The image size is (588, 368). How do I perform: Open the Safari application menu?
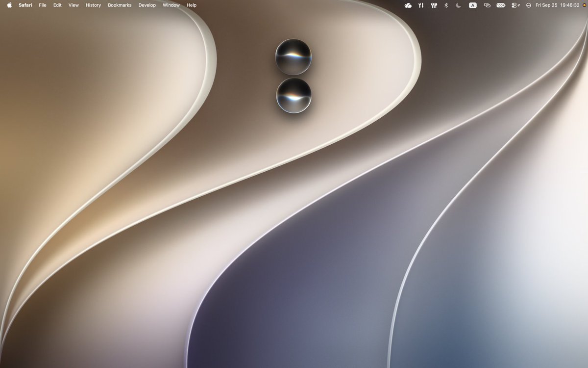(x=25, y=5)
